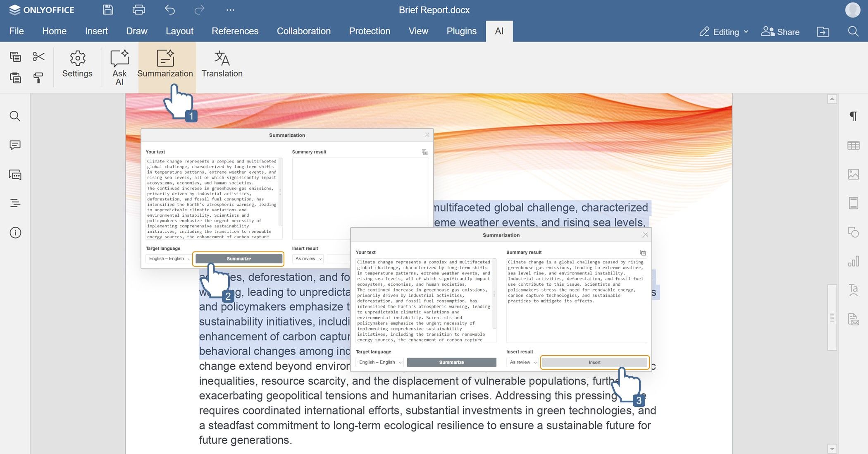Viewport: 868px width, 454px height.
Task: Toggle nonprinting characters paragraph icon
Action: 853,116
